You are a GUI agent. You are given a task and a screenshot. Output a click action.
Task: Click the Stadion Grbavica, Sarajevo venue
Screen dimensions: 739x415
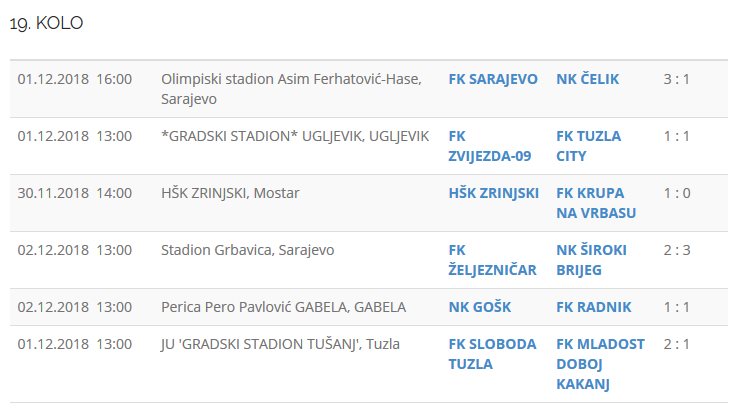click(247, 250)
